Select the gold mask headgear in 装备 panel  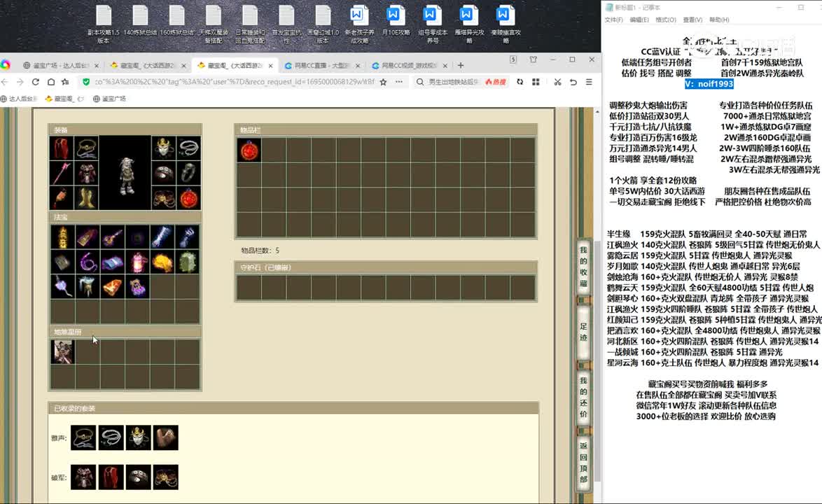[164, 148]
